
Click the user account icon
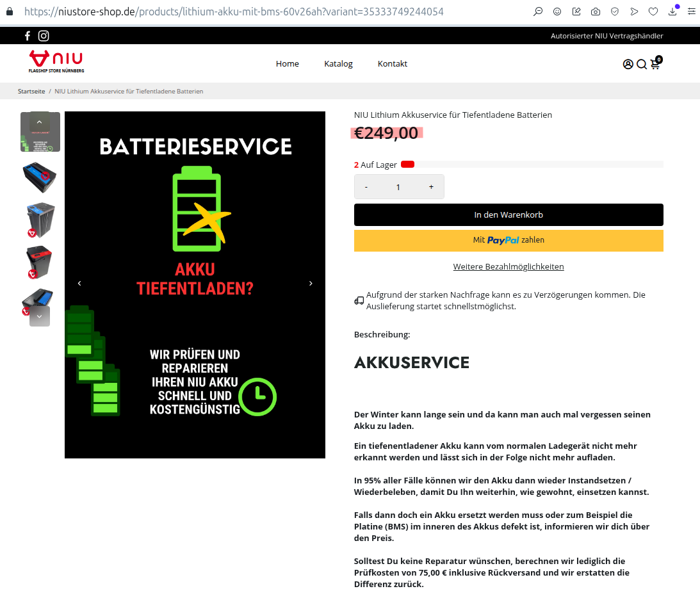(x=628, y=64)
